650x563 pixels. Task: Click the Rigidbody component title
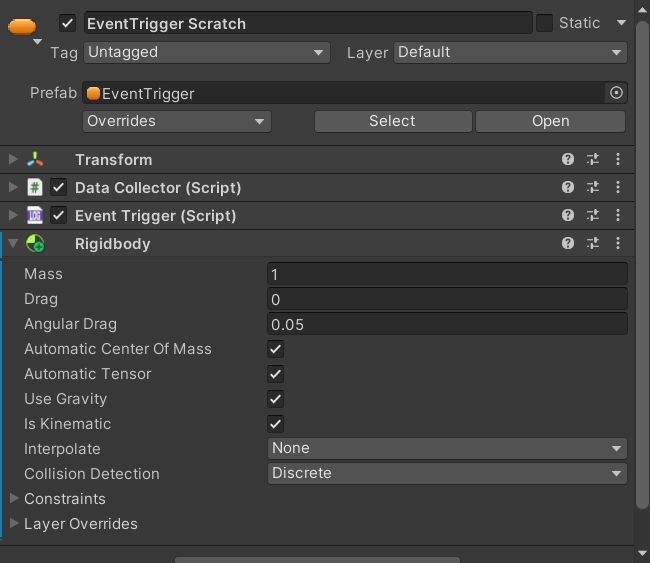112,244
